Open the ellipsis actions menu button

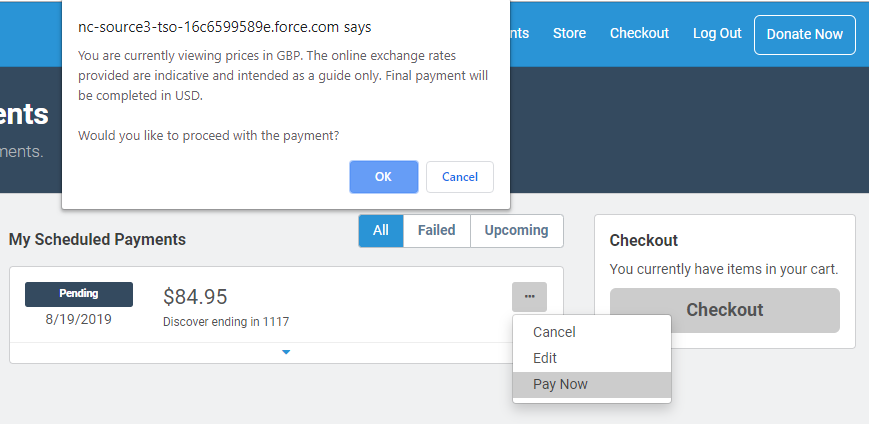tap(529, 296)
